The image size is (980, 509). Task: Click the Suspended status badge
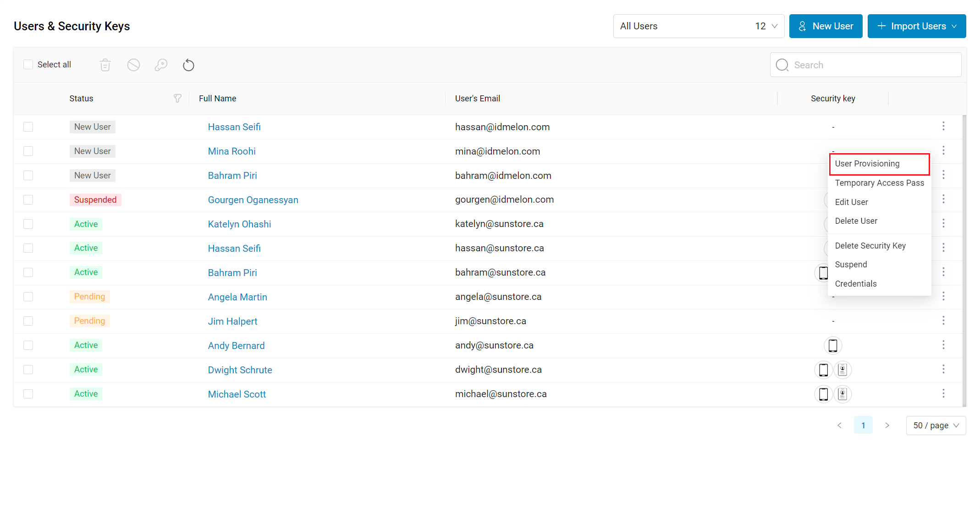[95, 200]
